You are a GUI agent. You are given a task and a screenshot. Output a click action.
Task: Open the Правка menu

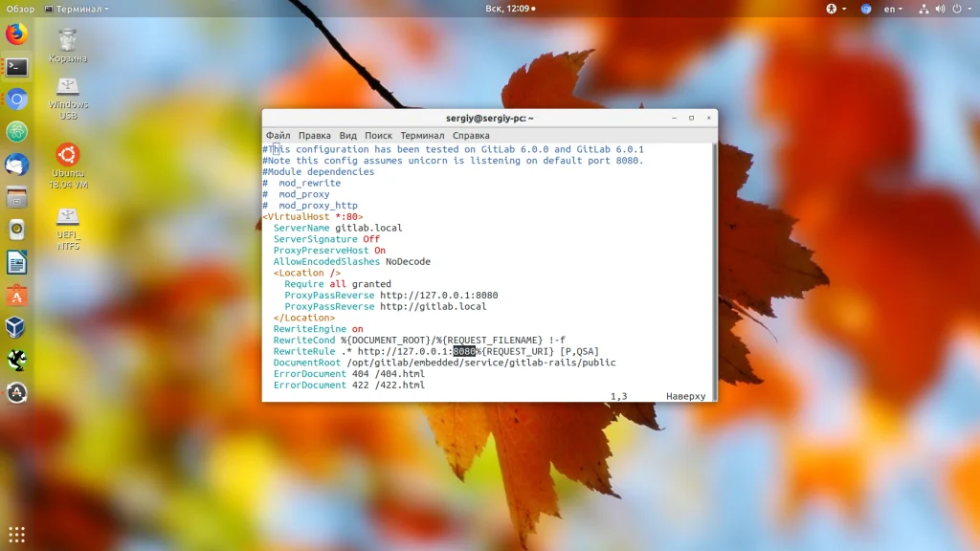314,136
